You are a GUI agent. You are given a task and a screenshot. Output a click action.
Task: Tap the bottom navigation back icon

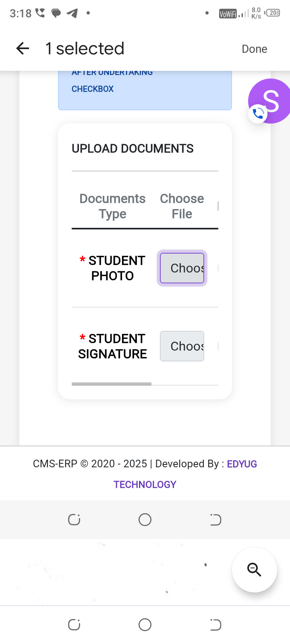[215, 625]
